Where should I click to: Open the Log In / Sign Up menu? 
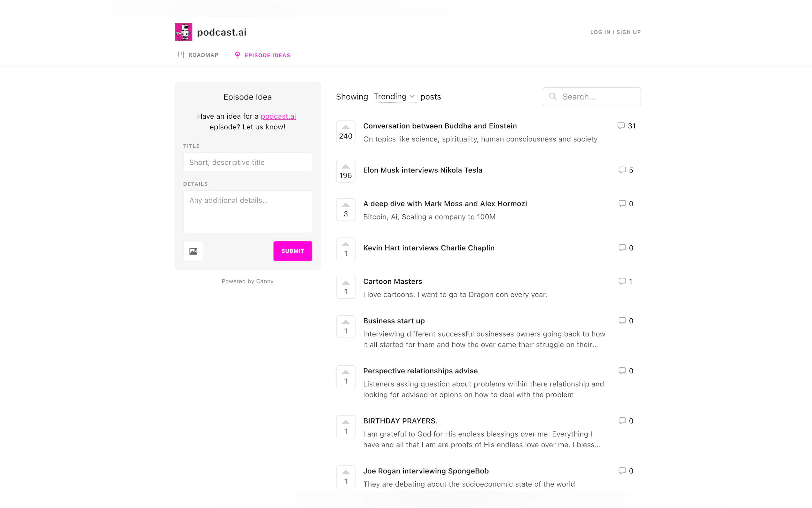[x=615, y=32]
